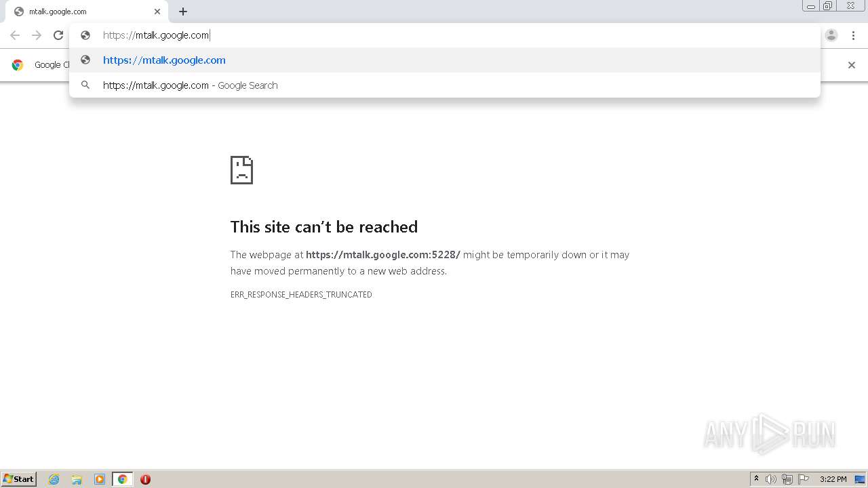Switch to the mtalk.google.com tab
The image size is (868, 488).
87,12
